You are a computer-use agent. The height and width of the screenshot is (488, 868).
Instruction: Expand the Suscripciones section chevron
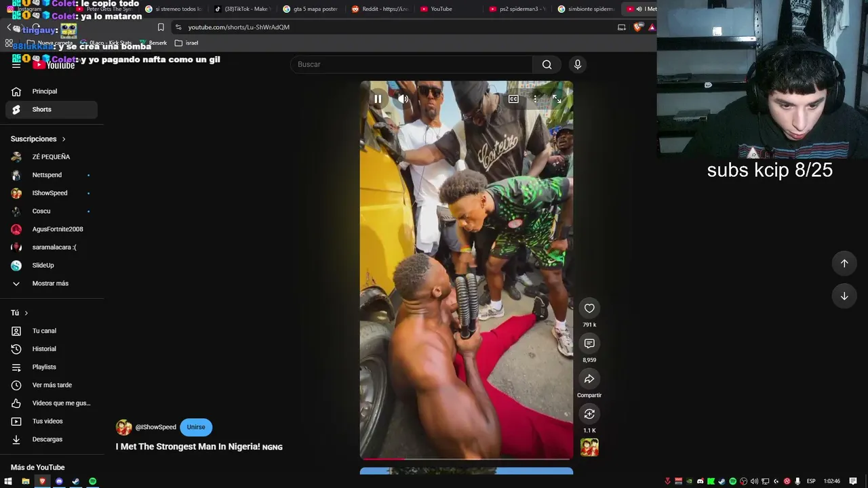64,139
